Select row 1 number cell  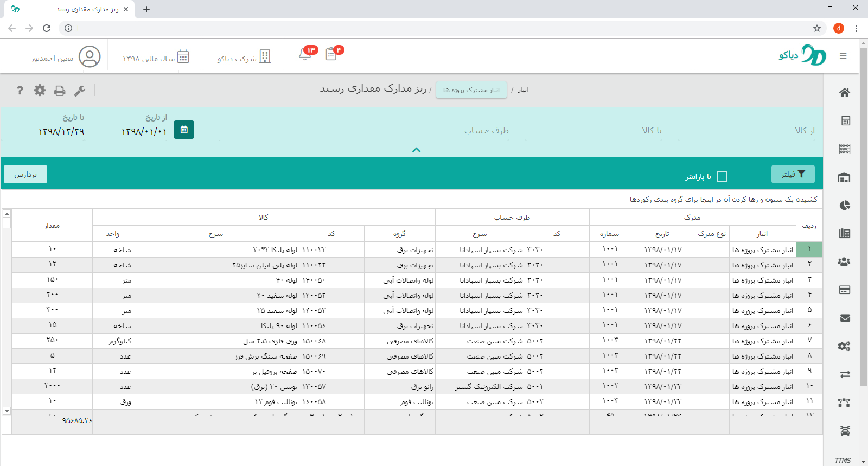[x=809, y=250]
